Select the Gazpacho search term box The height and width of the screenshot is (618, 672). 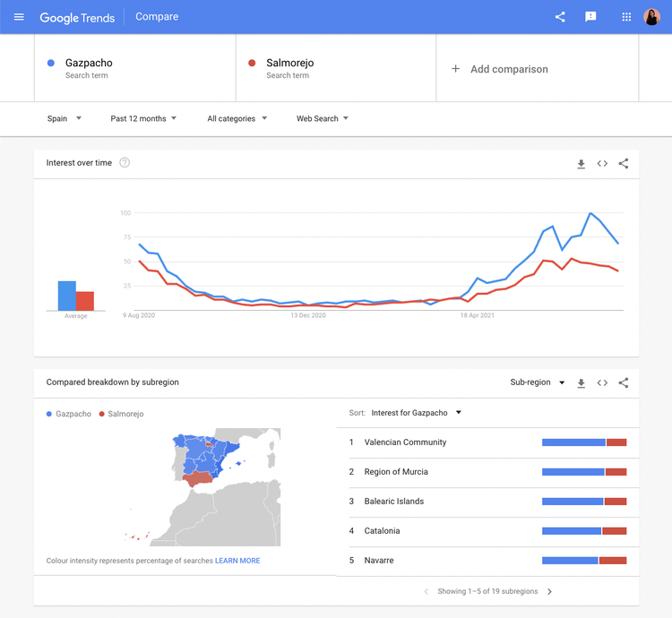coord(135,68)
